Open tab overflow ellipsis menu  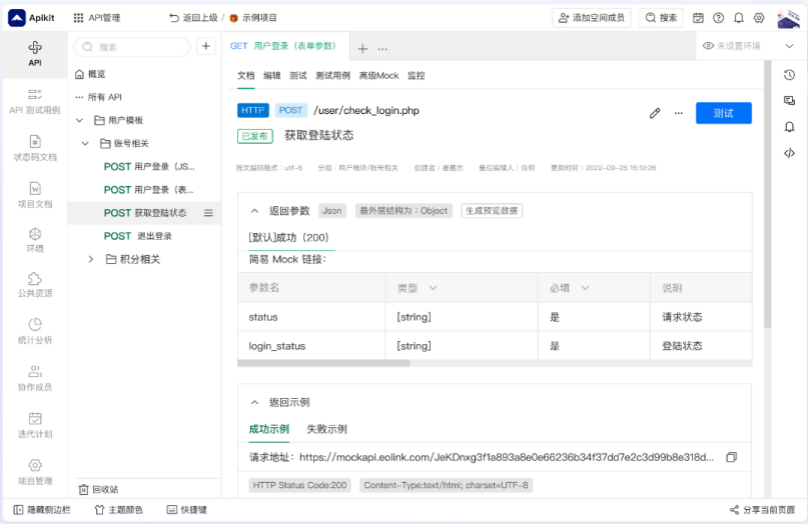pos(382,49)
